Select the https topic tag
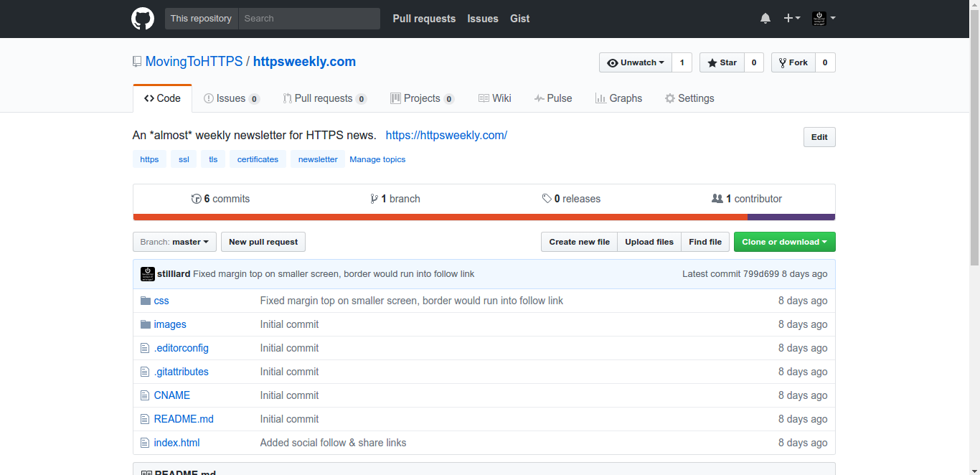Viewport: 980px width, 475px height. pos(149,159)
